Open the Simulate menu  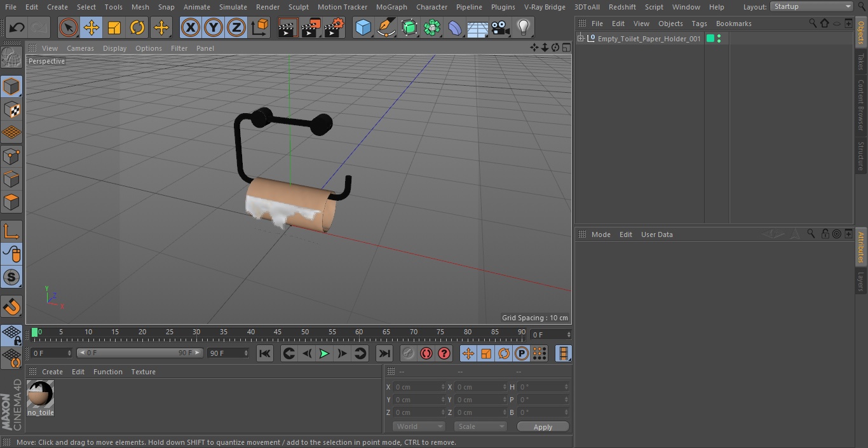pos(233,7)
